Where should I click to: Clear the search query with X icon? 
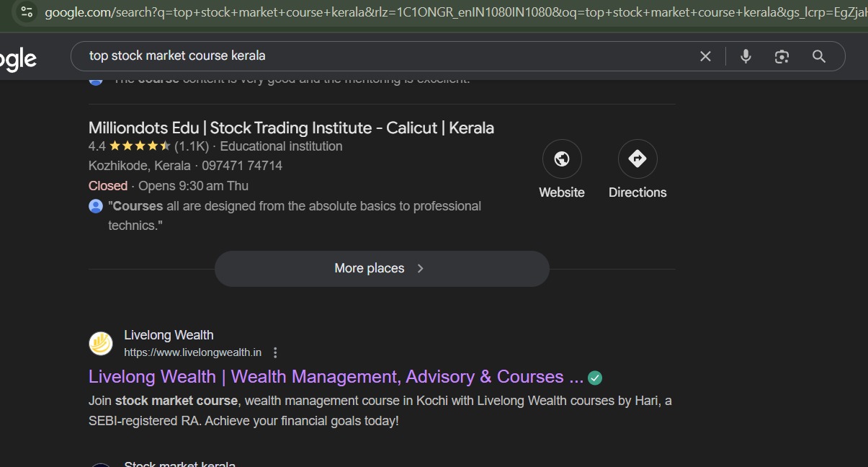(x=705, y=56)
